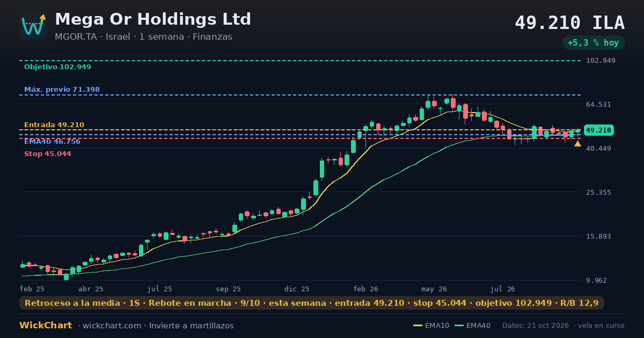Click the Objetivo 102.949 label
Image resolution: width=644 pixels, height=338 pixels.
[57, 67]
